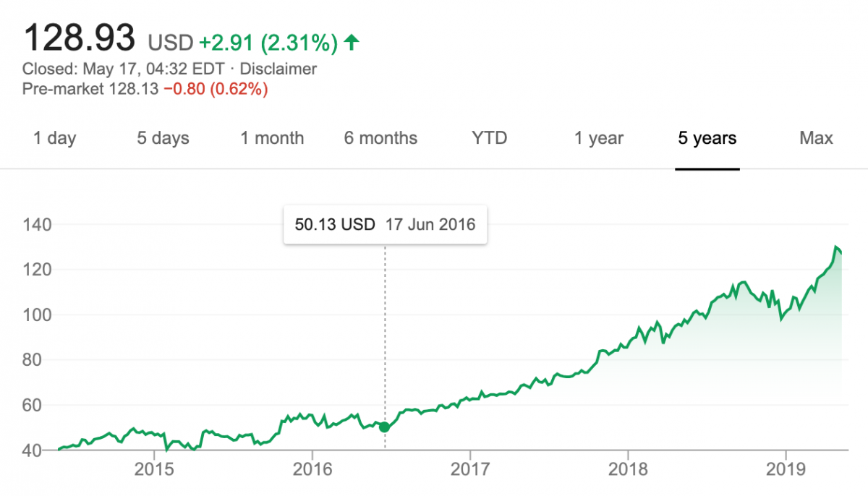The image size is (868, 496).
Task: Open the Max time range
Action: (x=817, y=138)
